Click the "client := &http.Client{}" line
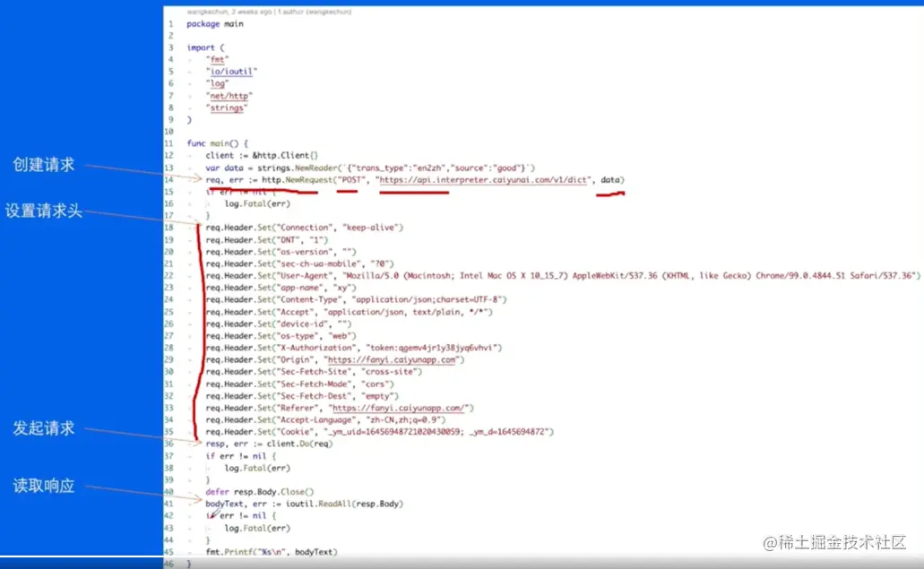This screenshot has height=569, width=924. click(262, 156)
